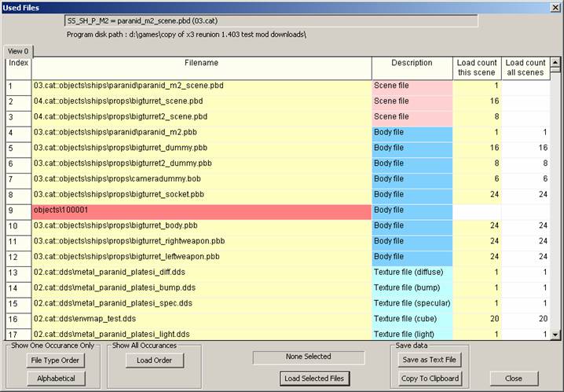The height and width of the screenshot is (392, 564).
Task: Sort by the Filename column header
Action: [x=201, y=63]
